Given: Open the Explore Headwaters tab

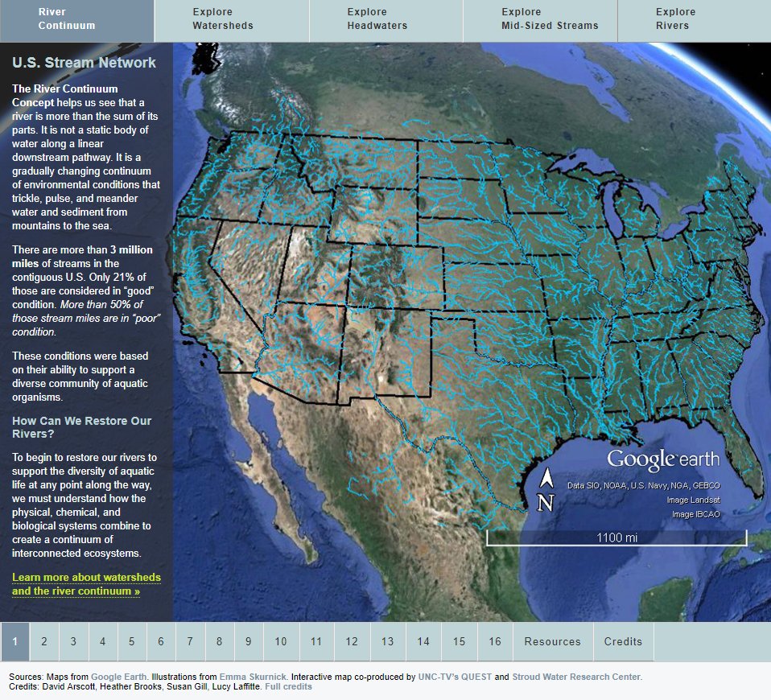Looking at the screenshot, I should (x=386, y=21).
